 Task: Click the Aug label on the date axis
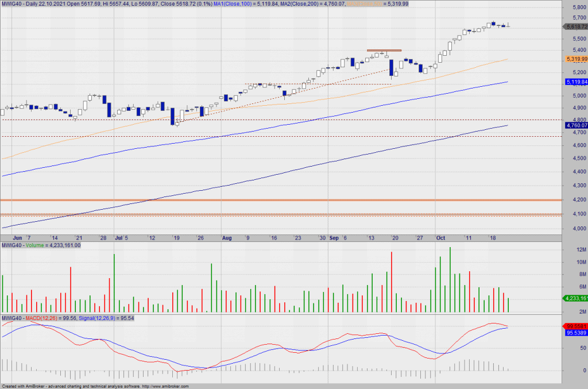pos(226,237)
